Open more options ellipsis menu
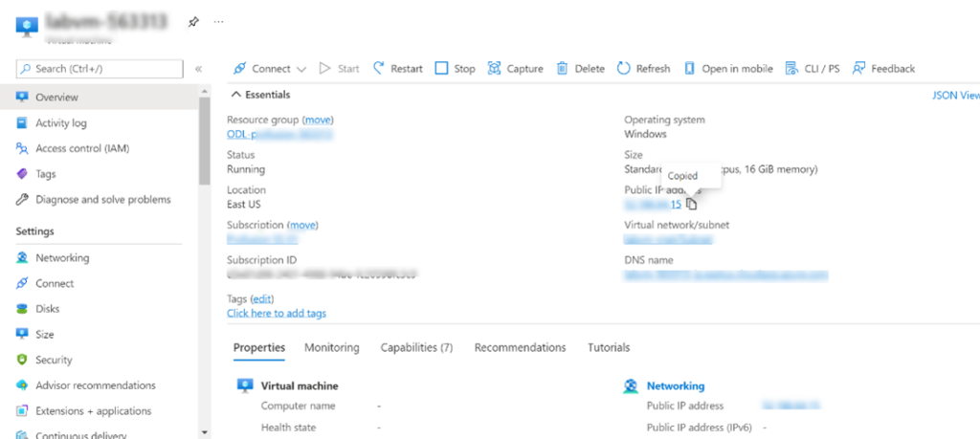The height and width of the screenshot is (439, 980). pos(218,21)
